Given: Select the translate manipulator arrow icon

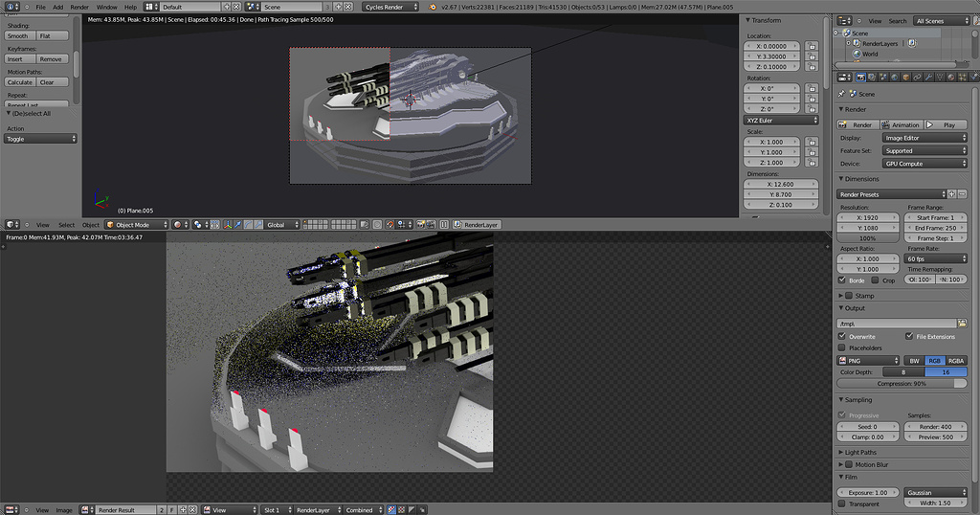Looking at the screenshot, I should click(x=237, y=224).
